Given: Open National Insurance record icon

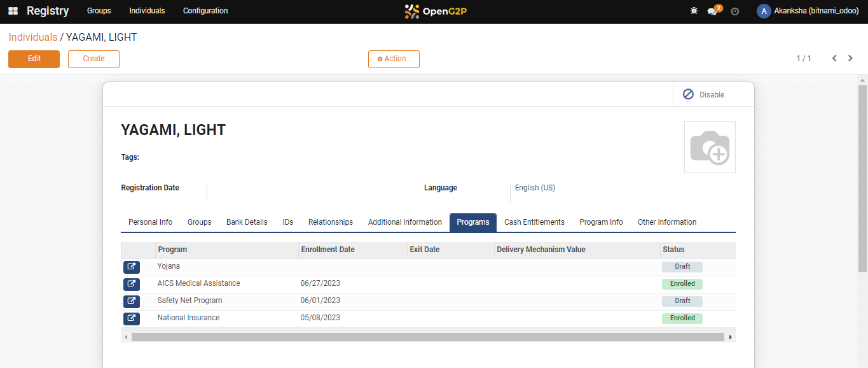Looking at the screenshot, I should click(131, 318).
